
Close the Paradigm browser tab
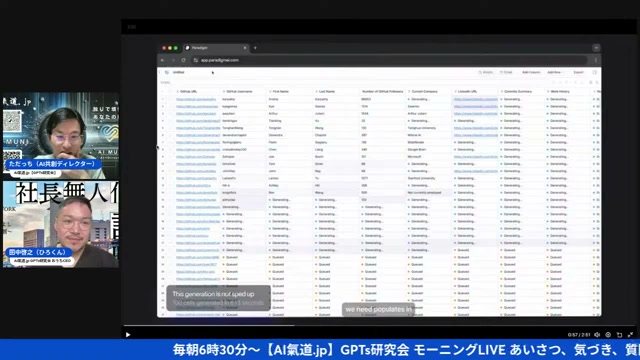(x=245, y=48)
